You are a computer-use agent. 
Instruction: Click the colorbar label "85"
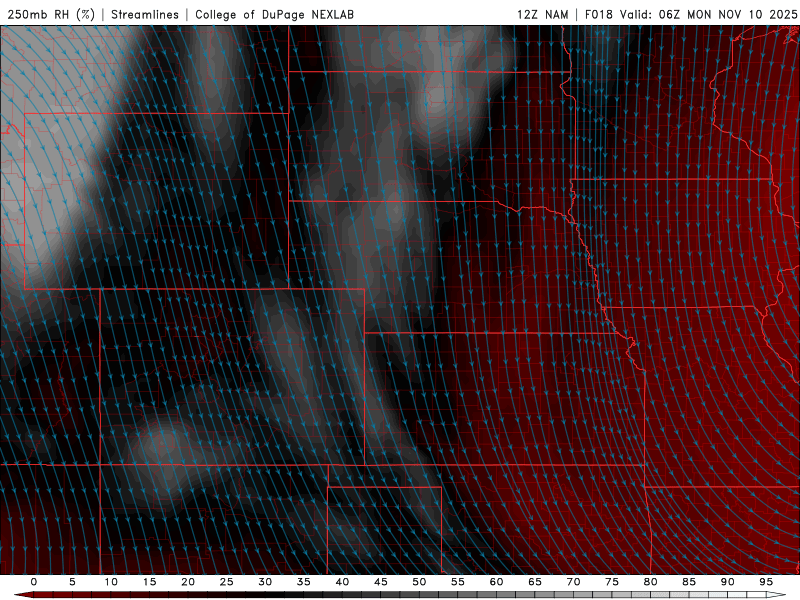pos(689,582)
